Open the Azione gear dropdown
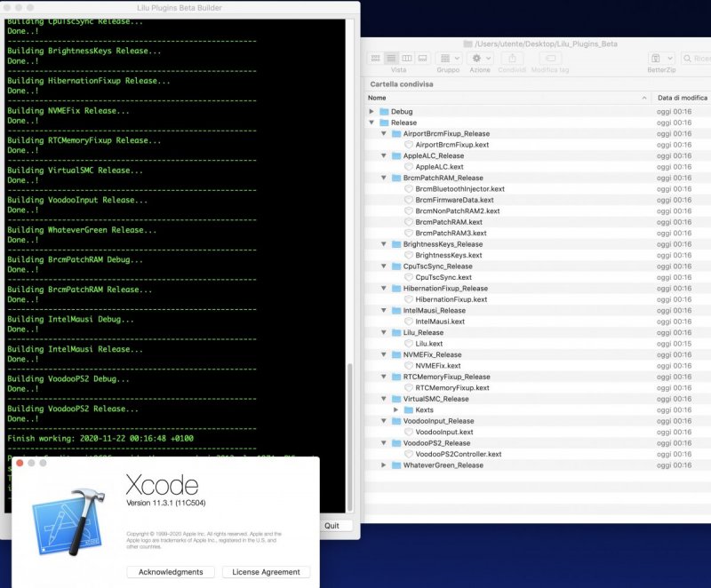711x588 pixels. [480, 58]
